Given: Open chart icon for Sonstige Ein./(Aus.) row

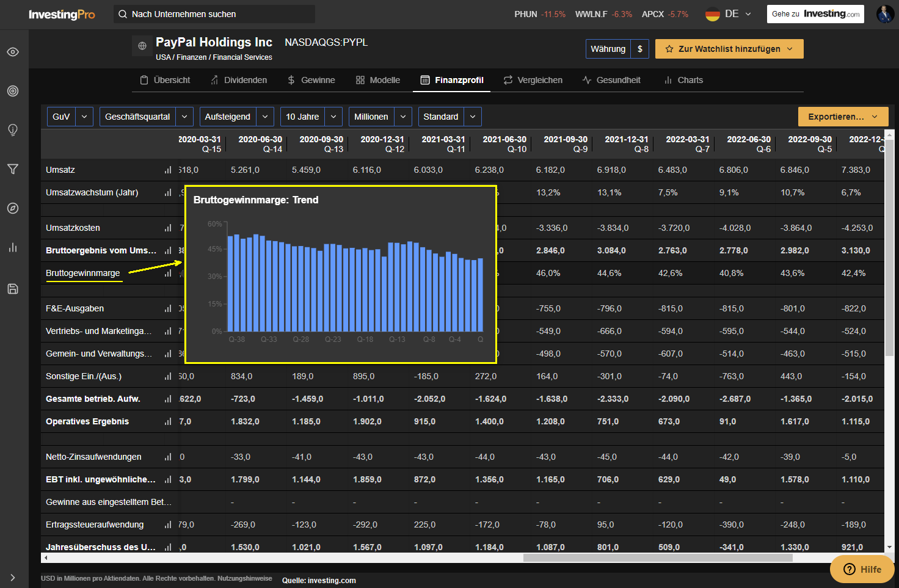Looking at the screenshot, I should [x=168, y=376].
